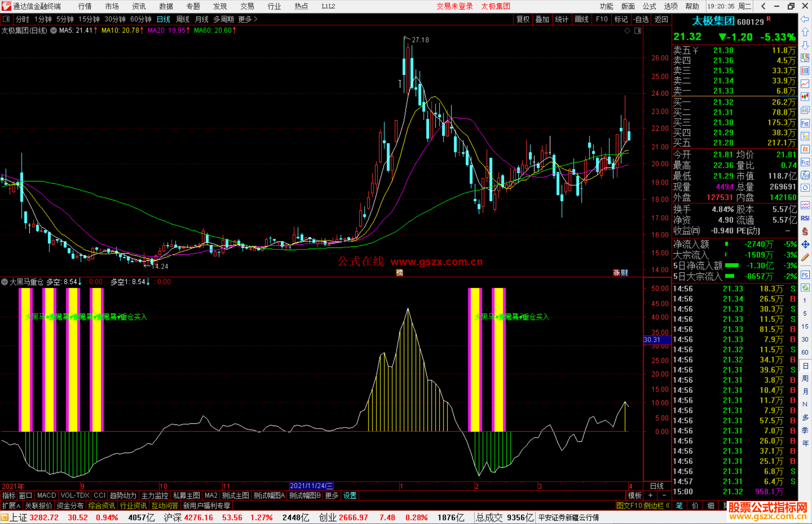Image resolution: width=812 pixels, height=524 pixels.
Task: Collapse the side panel with 侧边栏 chevrons
Action: click(x=657, y=506)
